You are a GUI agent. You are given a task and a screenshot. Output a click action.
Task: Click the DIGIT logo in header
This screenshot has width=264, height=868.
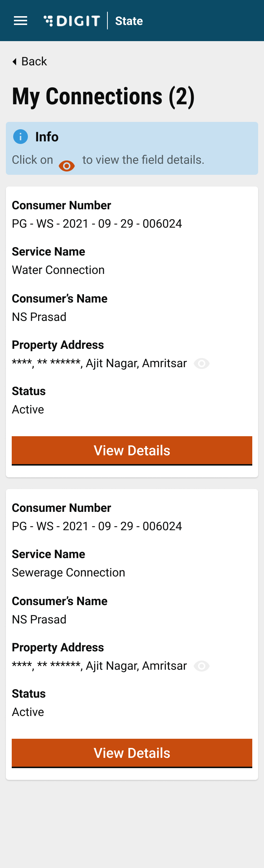(x=72, y=21)
